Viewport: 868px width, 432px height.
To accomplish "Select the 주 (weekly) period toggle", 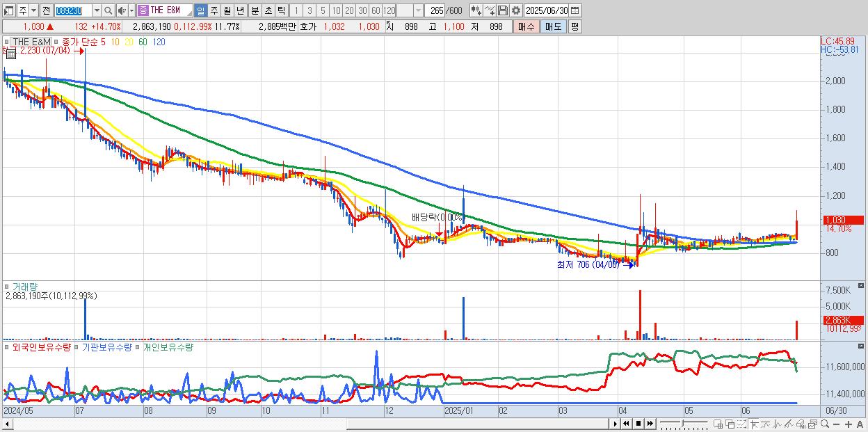I will [214, 10].
